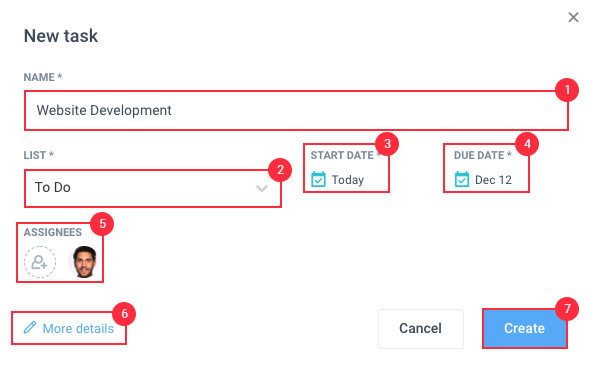592x370 pixels.
Task: Click the add assignee icon
Action: point(40,262)
